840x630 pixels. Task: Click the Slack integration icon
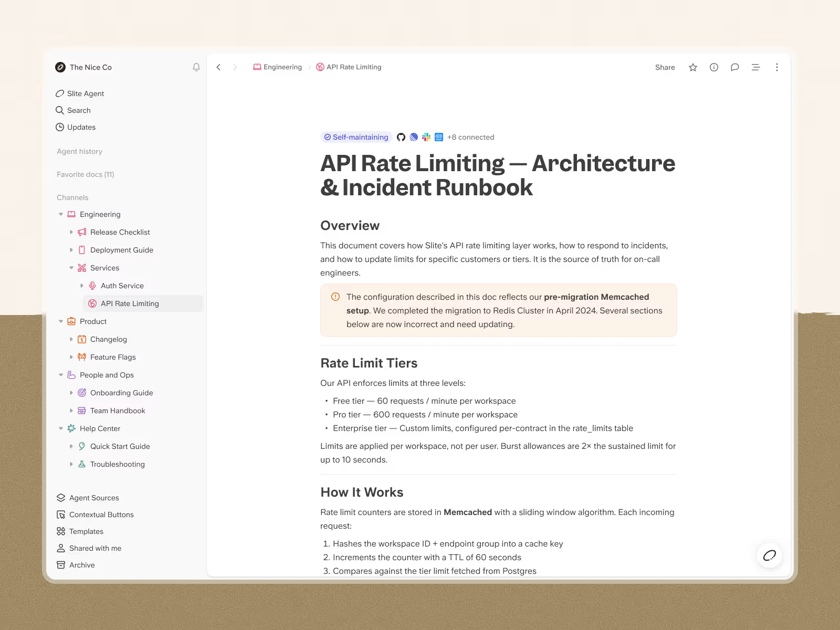(426, 137)
